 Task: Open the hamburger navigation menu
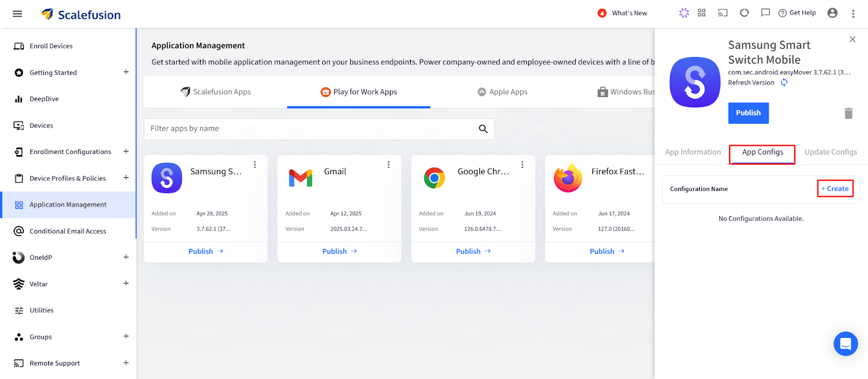17,14
